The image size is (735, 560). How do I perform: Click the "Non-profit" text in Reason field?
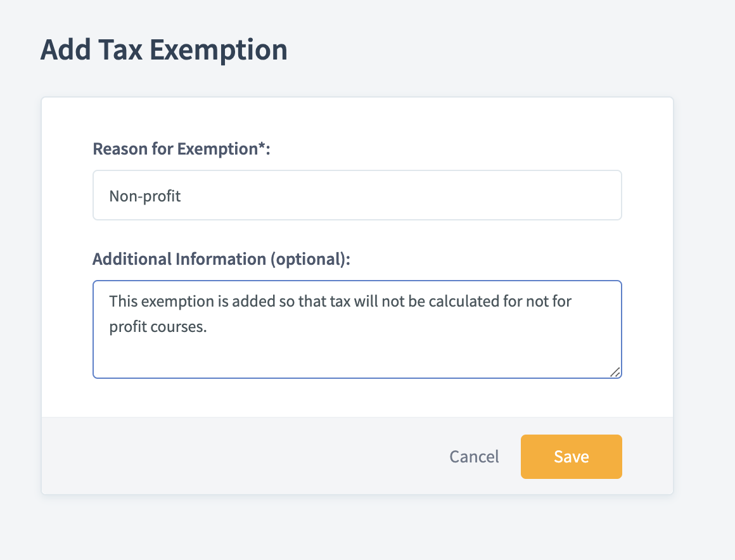pyautogui.click(x=145, y=196)
